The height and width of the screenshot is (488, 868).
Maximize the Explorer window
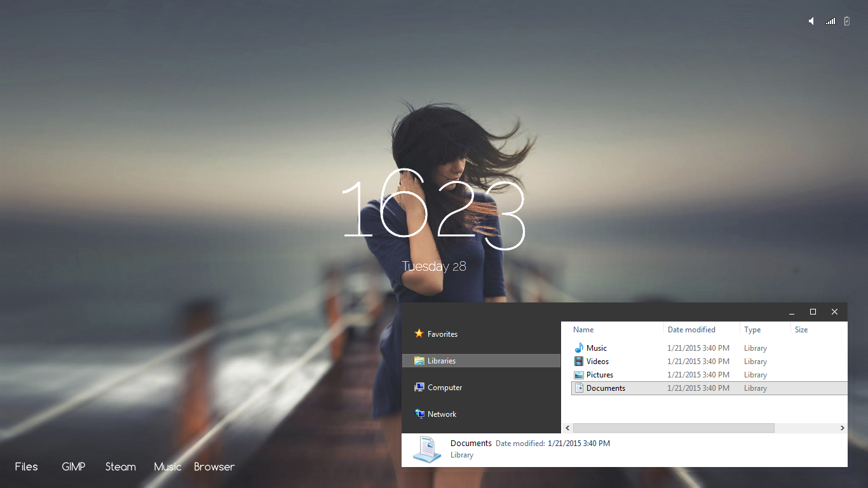point(813,312)
